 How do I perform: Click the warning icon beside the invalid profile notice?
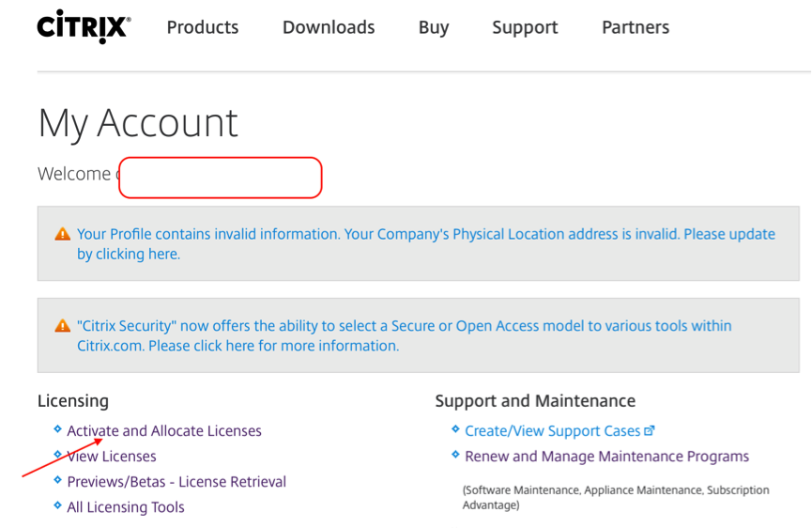(x=62, y=234)
